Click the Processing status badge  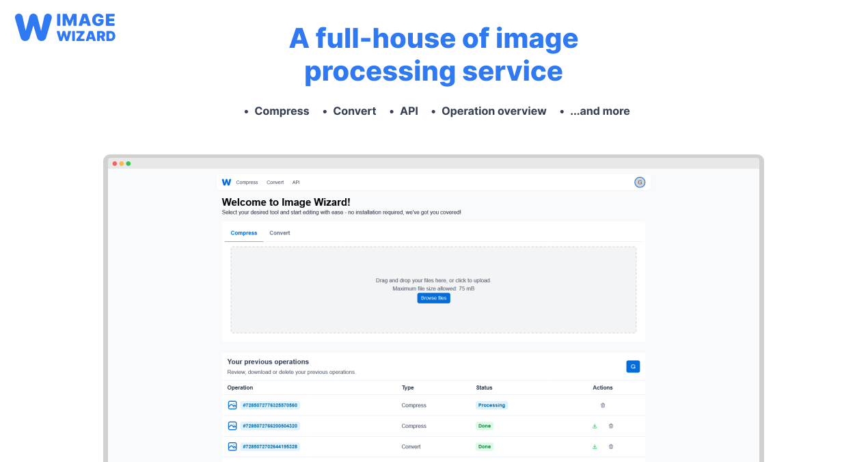492,405
